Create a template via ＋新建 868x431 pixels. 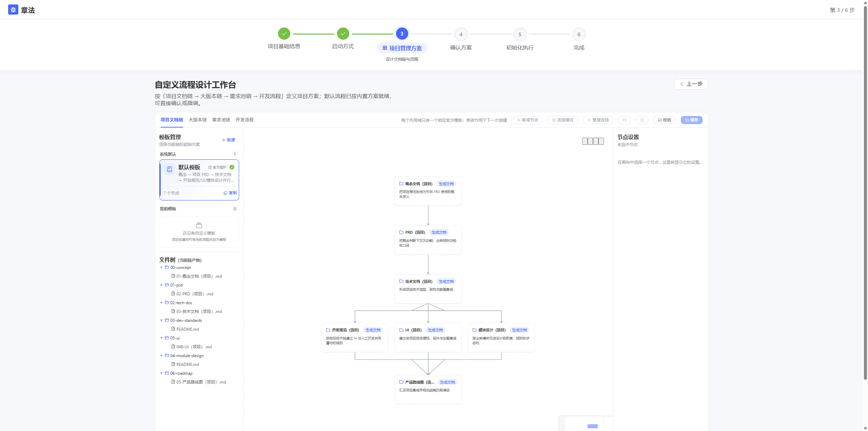(x=229, y=140)
